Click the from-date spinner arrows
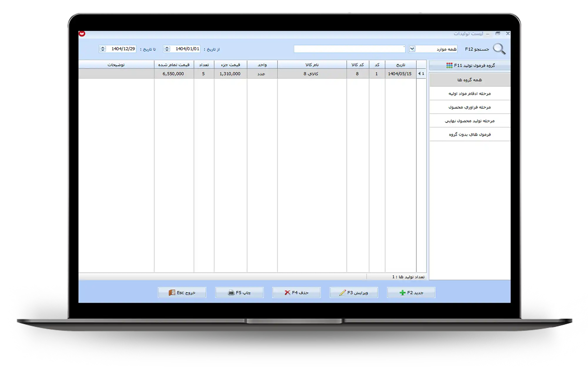 (167, 49)
